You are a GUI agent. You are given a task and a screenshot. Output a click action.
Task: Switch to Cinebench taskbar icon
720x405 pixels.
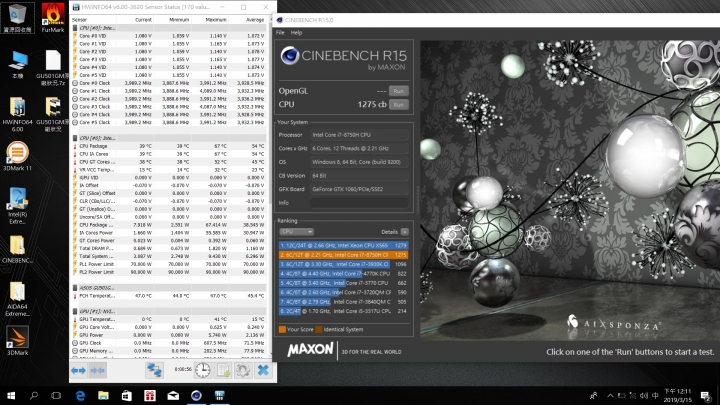[197, 395]
